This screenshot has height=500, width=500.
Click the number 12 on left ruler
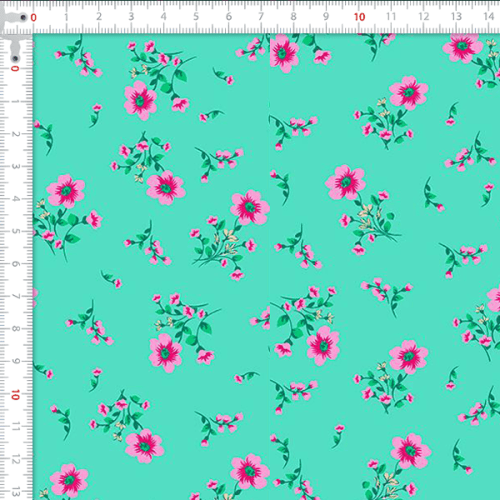pyautogui.click(x=15, y=459)
